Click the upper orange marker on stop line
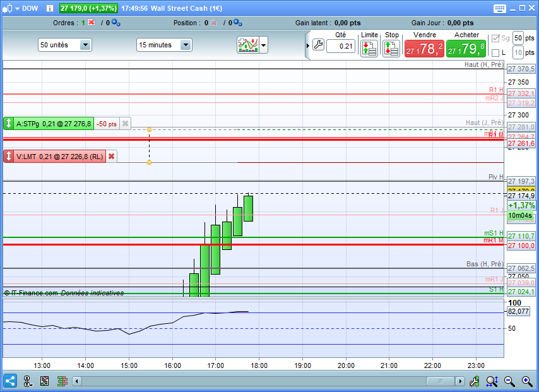539x392 pixels. [x=149, y=129]
